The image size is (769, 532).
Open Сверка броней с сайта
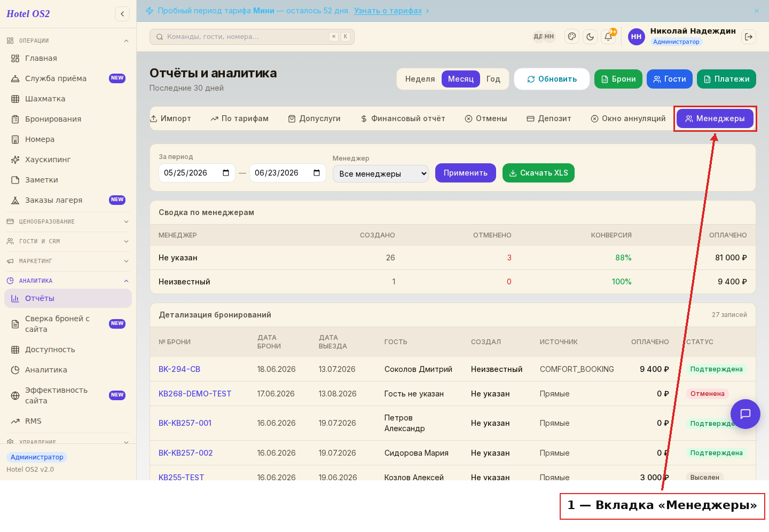click(68, 324)
